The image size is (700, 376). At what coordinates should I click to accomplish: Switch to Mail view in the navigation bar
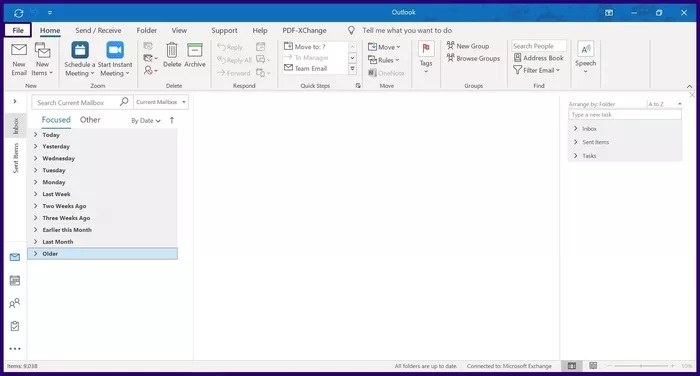pos(15,257)
